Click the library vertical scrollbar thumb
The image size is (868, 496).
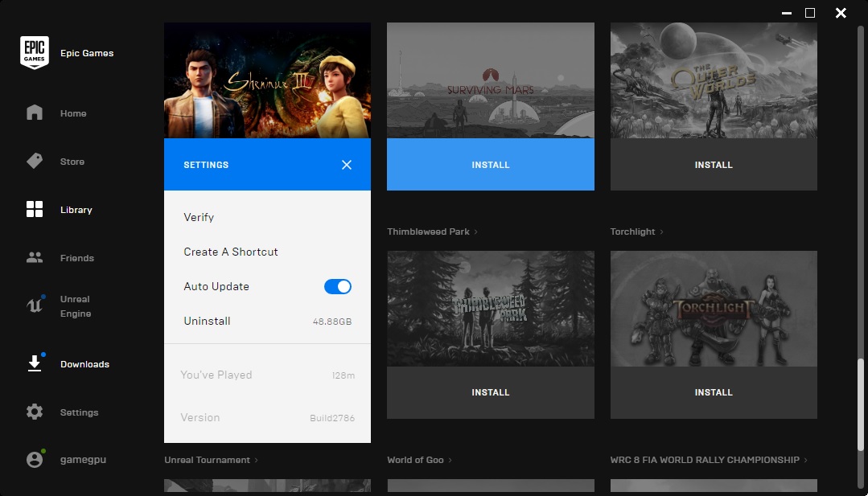point(861,405)
